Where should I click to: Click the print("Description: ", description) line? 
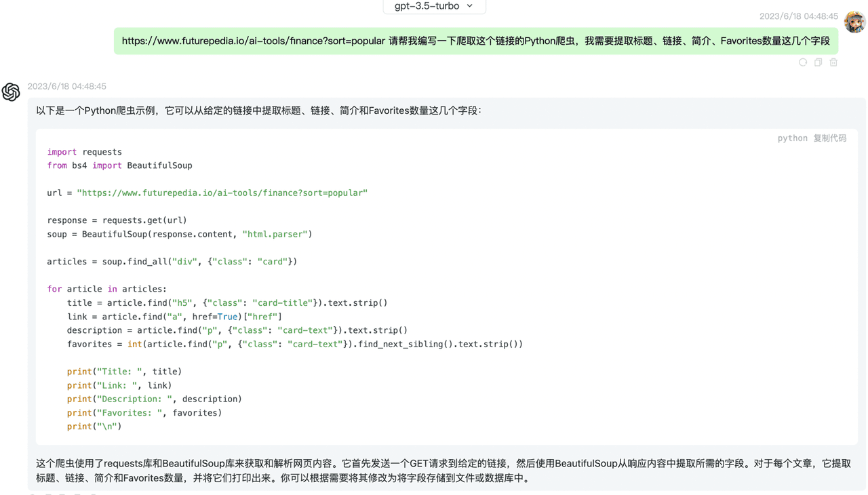click(x=154, y=399)
